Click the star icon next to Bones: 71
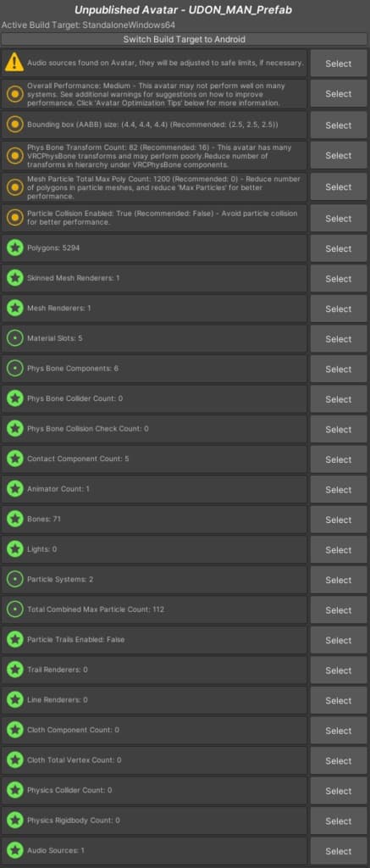Screen dimensions: 370x868 pyautogui.click(x=14, y=519)
